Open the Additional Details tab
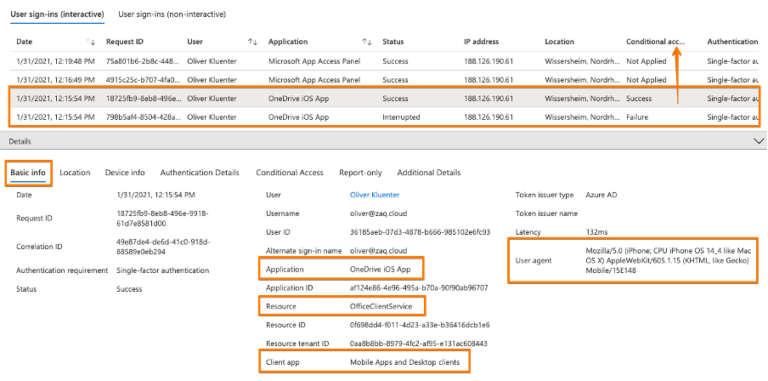The image size is (768, 381). click(429, 172)
